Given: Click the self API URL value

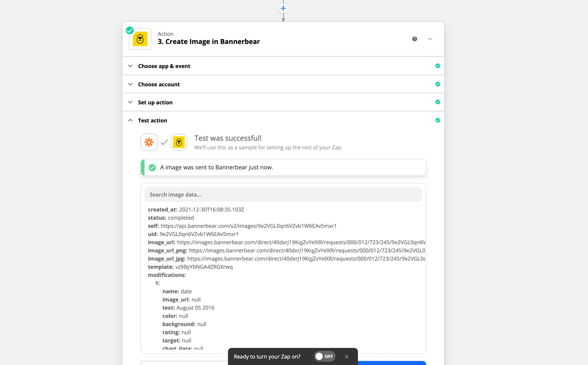Looking at the screenshot, I should 248,226.
